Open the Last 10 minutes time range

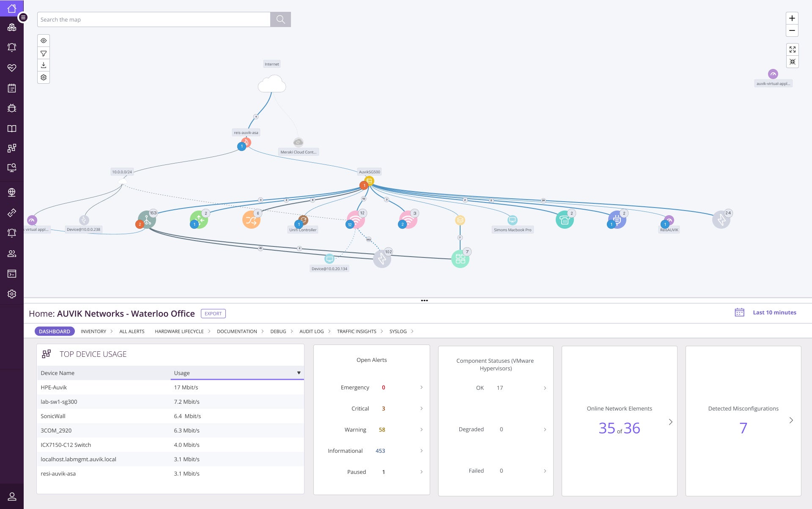click(774, 312)
